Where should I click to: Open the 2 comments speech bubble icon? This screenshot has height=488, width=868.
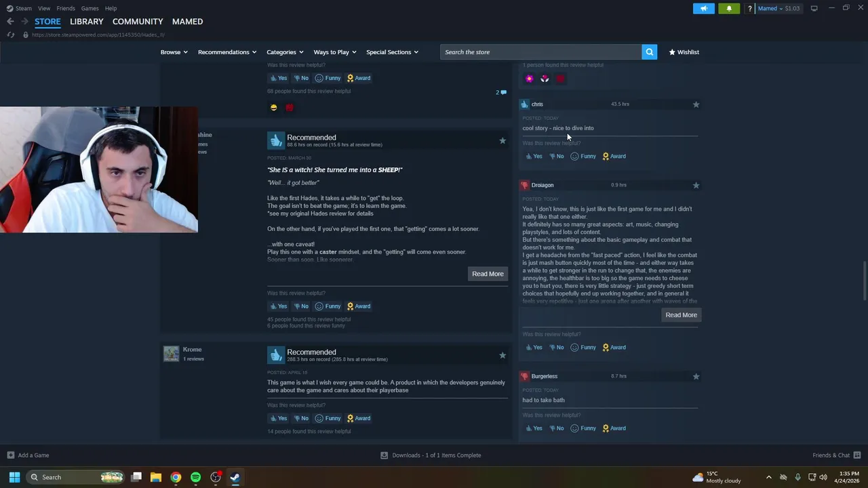501,92
